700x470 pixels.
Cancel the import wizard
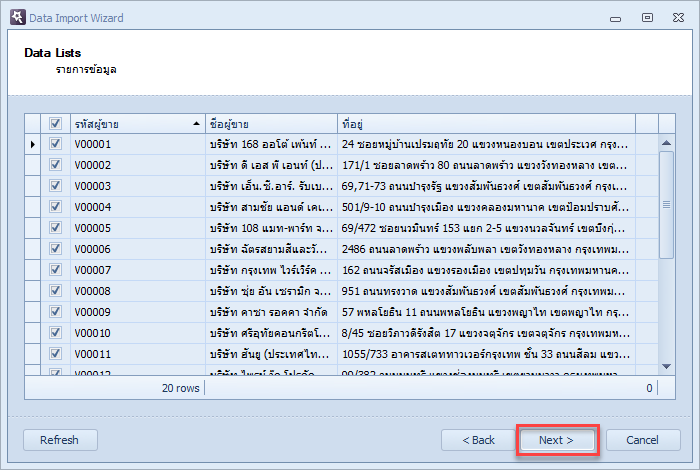click(643, 440)
